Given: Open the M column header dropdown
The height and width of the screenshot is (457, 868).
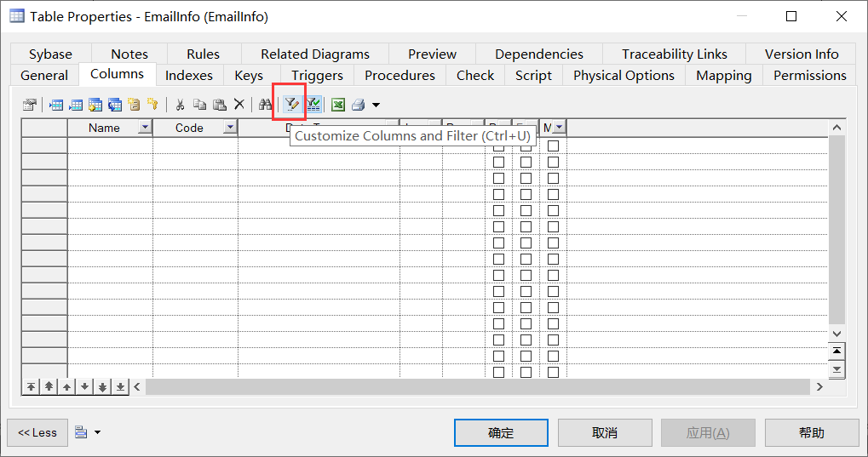Looking at the screenshot, I should coord(559,128).
